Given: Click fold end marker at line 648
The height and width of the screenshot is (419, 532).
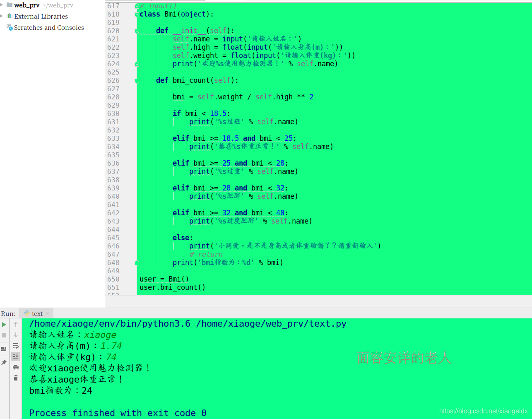Looking at the screenshot, I should pyautogui.click(x=137, y=262).
